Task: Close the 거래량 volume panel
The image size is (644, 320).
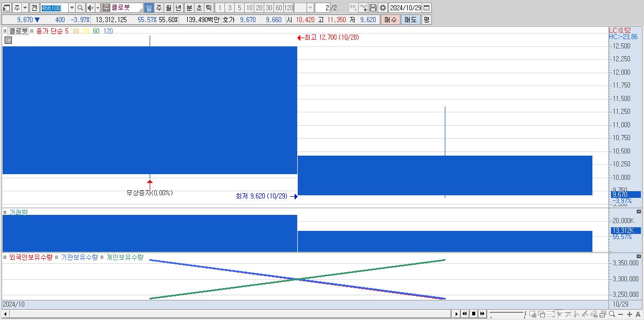Action: [x=638, y=212]
